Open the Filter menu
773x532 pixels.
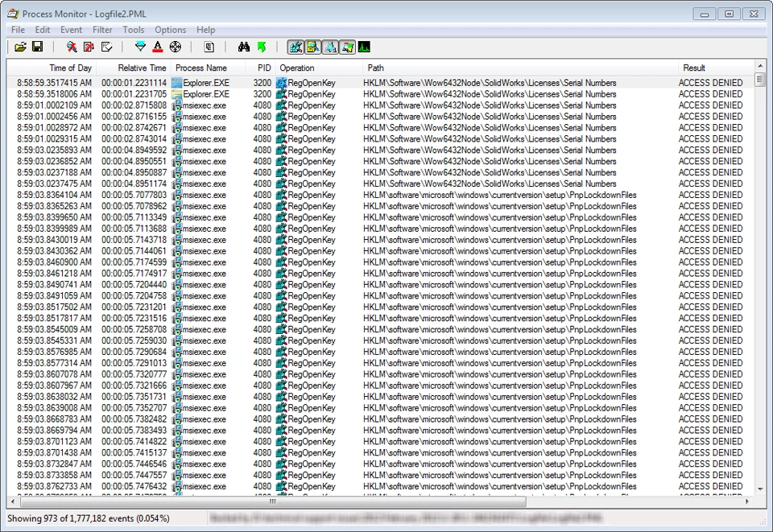[x=102, y=30]
